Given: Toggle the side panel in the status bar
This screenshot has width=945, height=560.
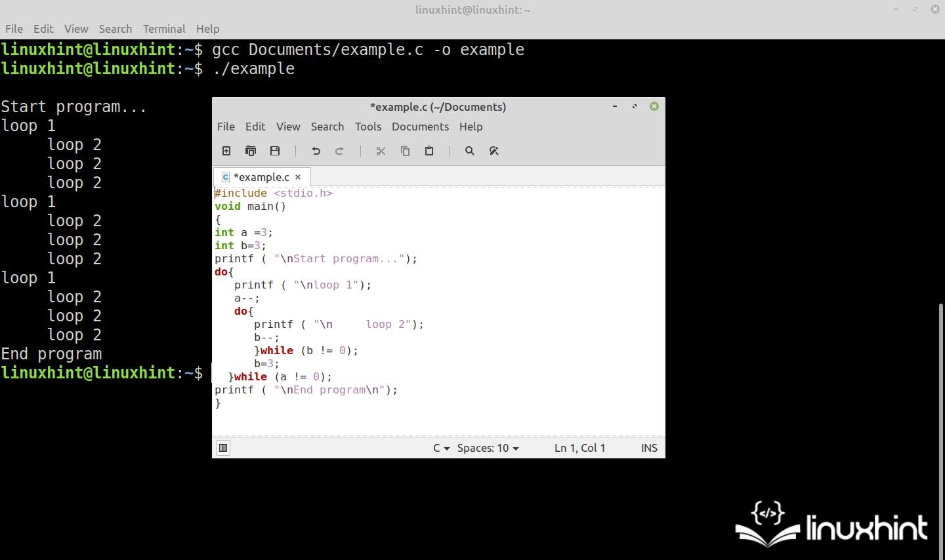Looking at the screenshot, I should (223, 447).
